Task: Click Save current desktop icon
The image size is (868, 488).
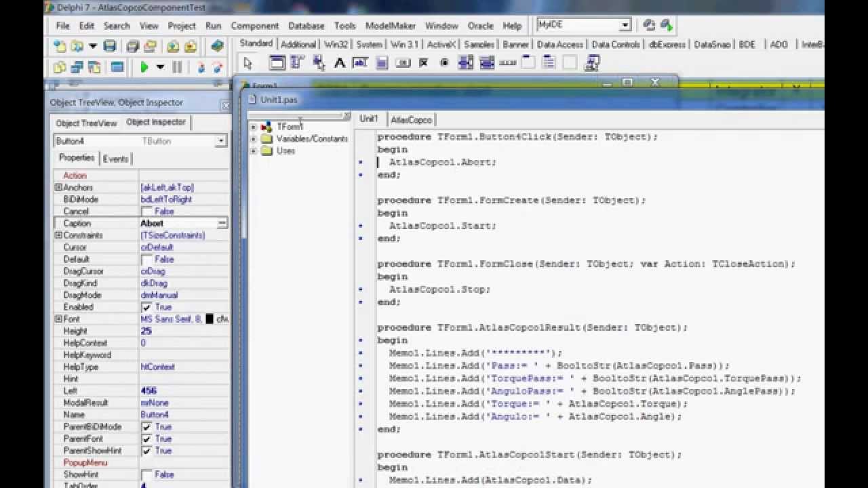Action: pyautogui.click(x=650, y=25)
